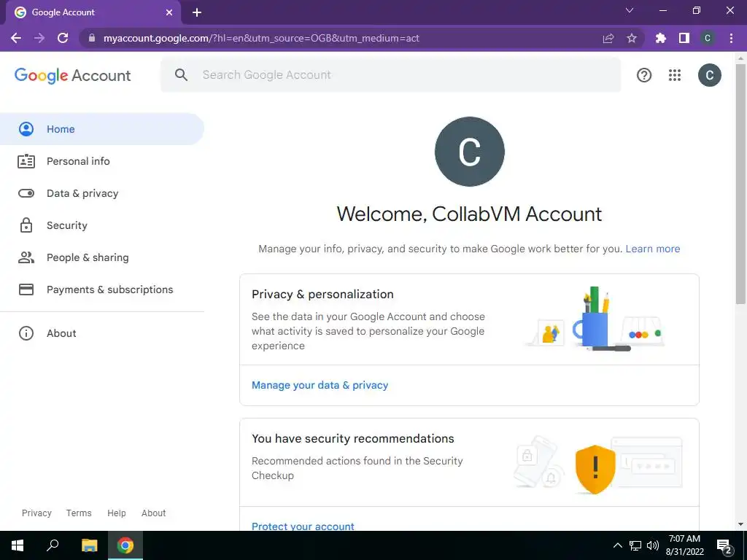Click the Google Account logo

pyautogui.click(x=72, y=75)
